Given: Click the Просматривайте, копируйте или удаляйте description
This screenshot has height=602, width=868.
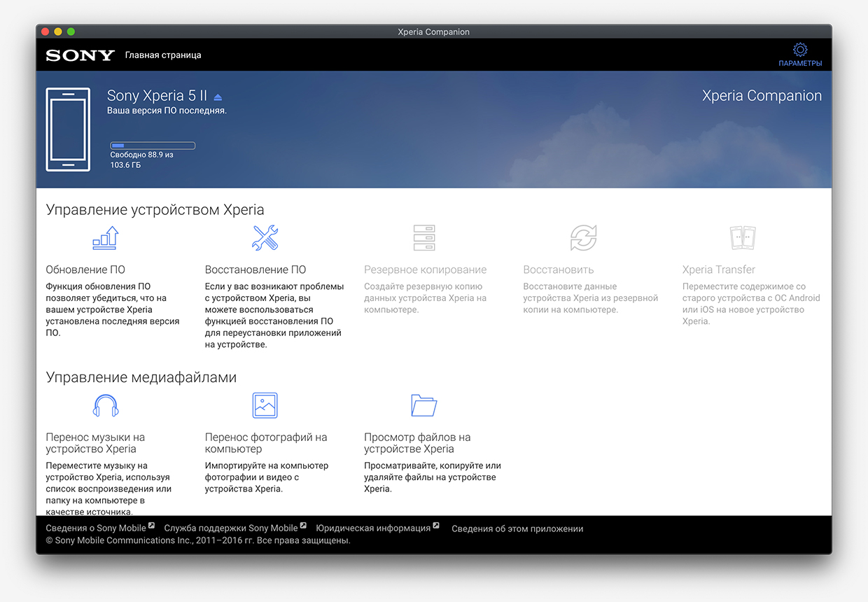Looking at the screenshot, I should 433,477.
